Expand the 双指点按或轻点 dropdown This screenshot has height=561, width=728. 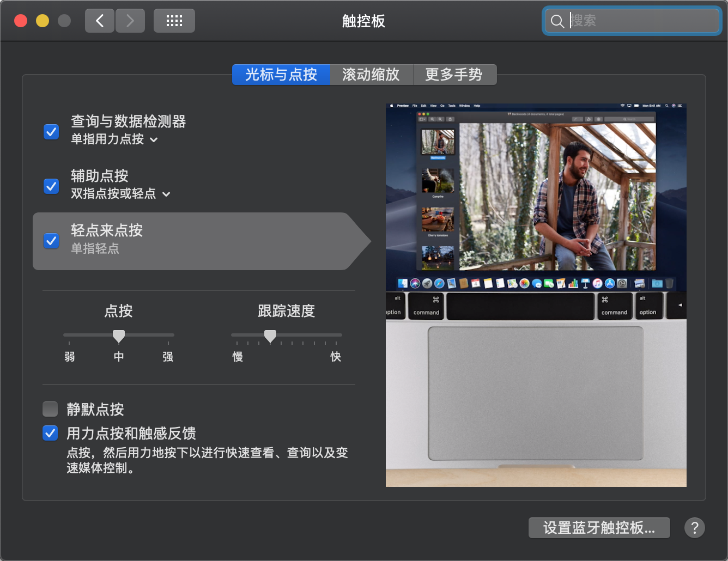point(166,194)
